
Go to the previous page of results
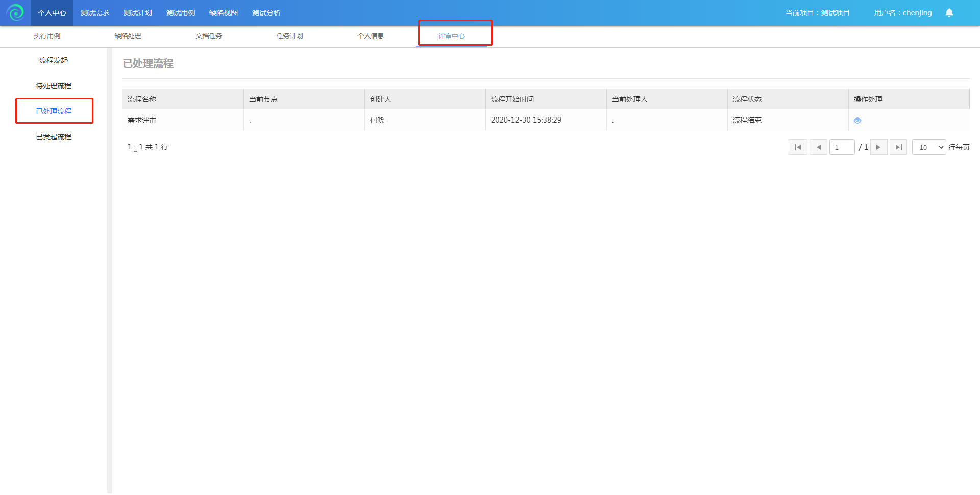(818, 147)
